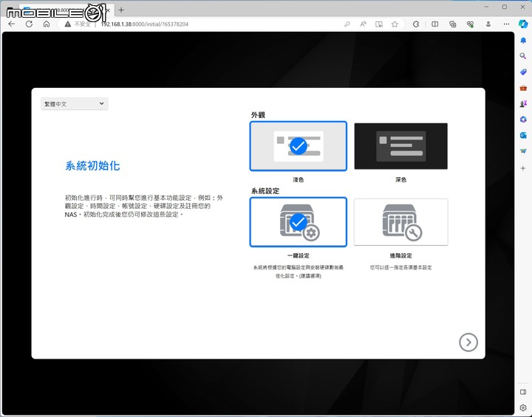Go back to the previous browser page
This screenshot has height=417, width=532.
(12, 24)
